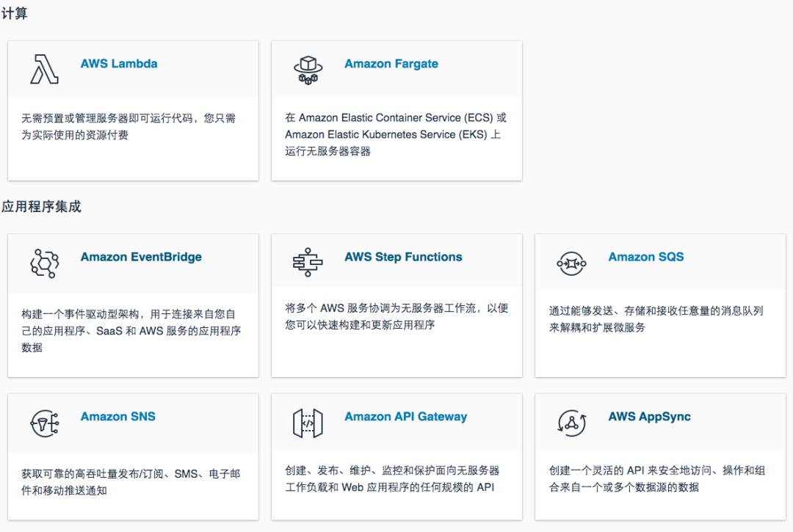Open the Amazon Fargate link
Viewport: 793px width, 532px height.
pos(391,64)
